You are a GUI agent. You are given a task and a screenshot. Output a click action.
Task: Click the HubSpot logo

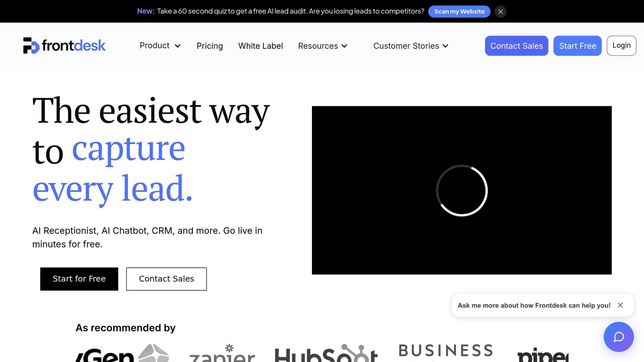click(x=326, y=354)
